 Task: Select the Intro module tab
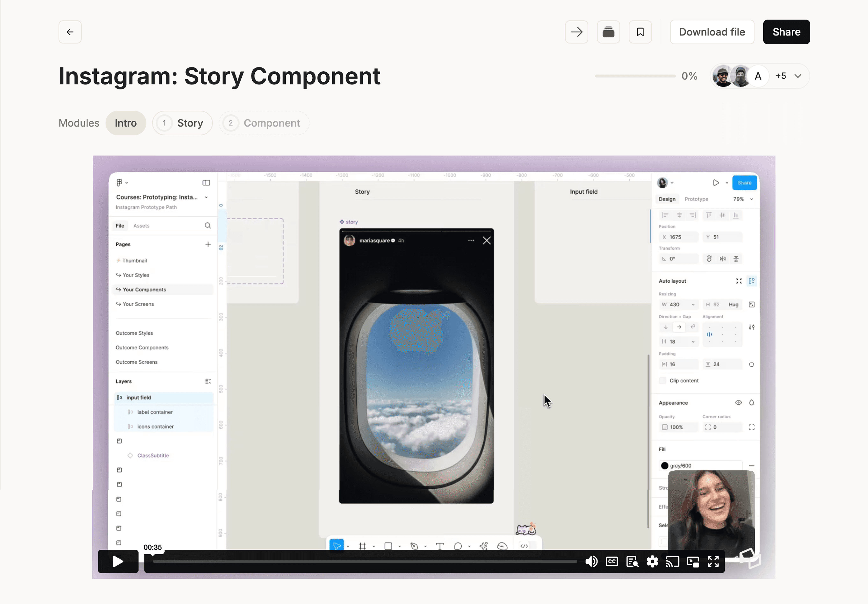[125, 123]
